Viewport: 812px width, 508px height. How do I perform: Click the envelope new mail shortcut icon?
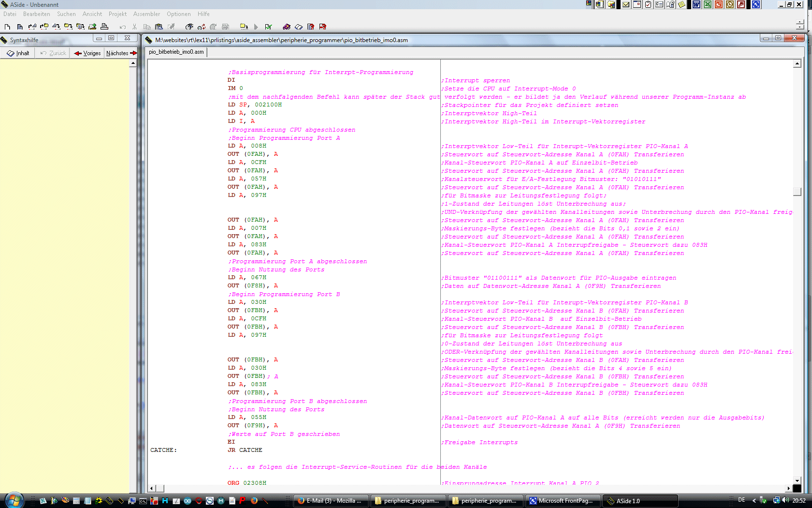click(x=626, y=4)
